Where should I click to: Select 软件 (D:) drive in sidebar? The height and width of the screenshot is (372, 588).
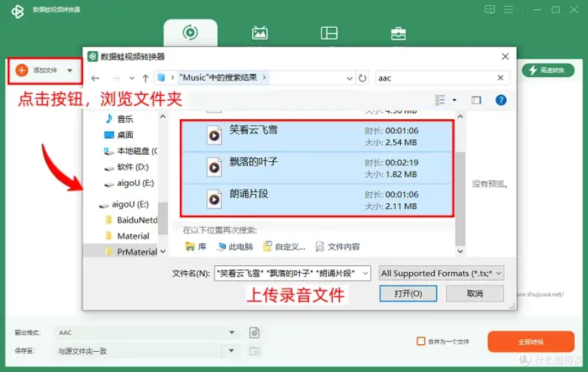coord(126,167)
